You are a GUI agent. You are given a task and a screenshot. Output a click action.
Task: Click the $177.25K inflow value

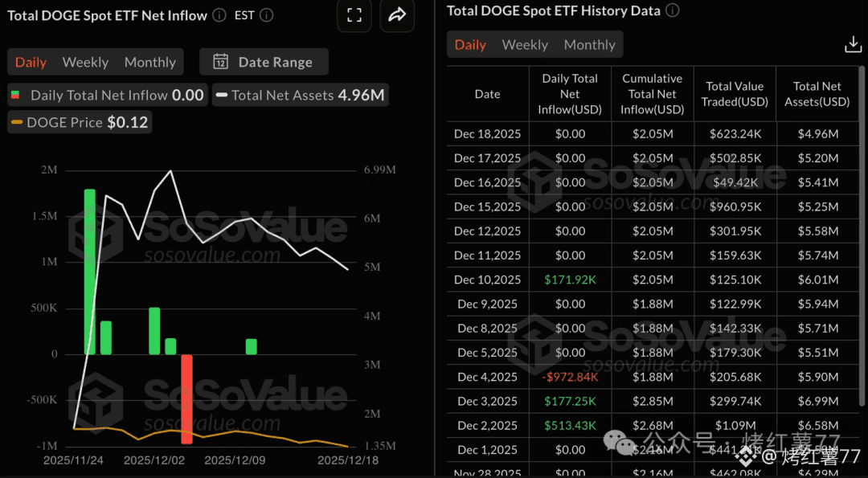point(570,402)
